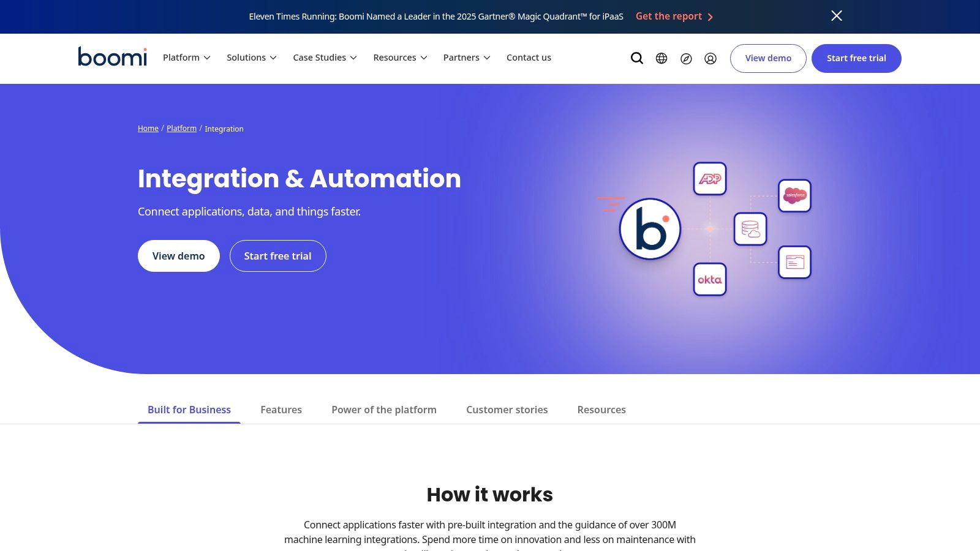Switch to Power of the platform tab
The width and height of the screenshot is (980, 551).
tap(384, 410)
